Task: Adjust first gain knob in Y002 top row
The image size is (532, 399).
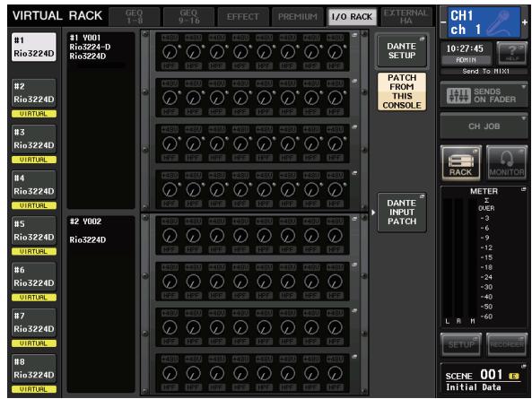Action: [170, 235]
